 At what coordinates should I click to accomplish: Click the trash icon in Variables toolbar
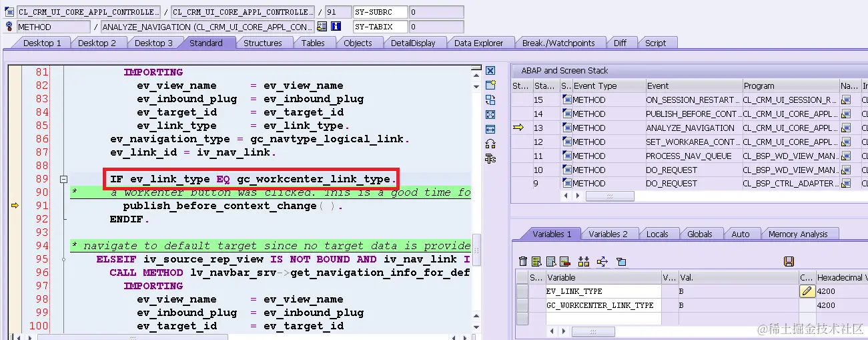click(x=523, y=261)
